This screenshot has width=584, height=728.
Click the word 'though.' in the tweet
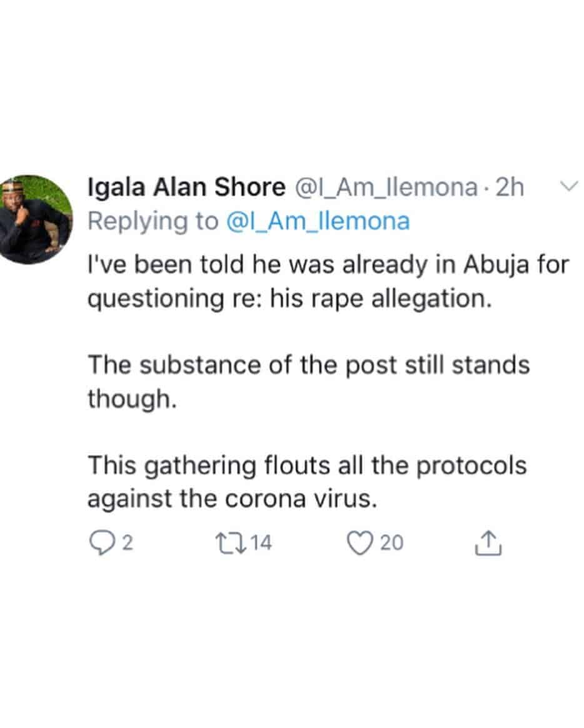point(133,399)
